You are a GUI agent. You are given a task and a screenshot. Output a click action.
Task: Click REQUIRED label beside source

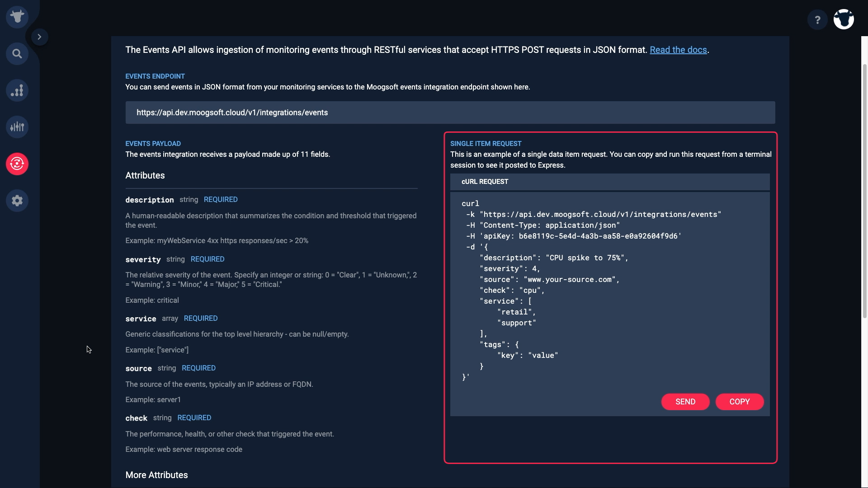198,368
